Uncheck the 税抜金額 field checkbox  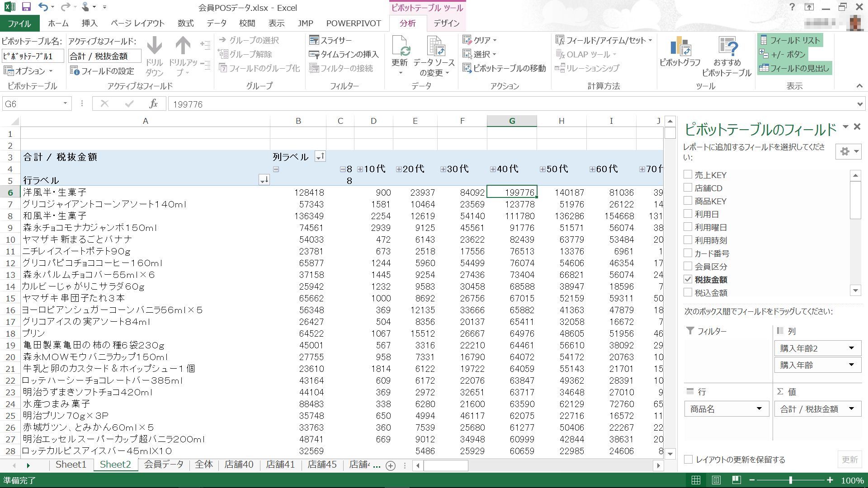pos(688,279)
